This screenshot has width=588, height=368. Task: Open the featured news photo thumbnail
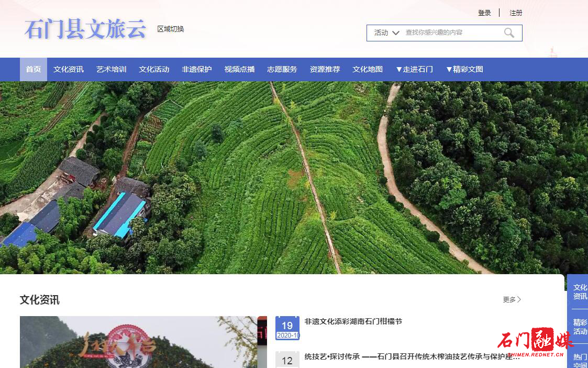(143, 342)
